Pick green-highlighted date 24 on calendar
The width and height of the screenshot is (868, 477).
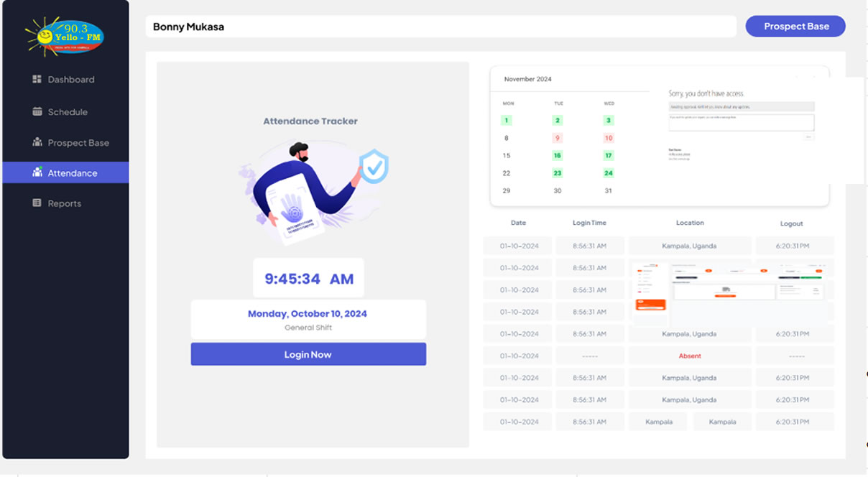(608, 173)
